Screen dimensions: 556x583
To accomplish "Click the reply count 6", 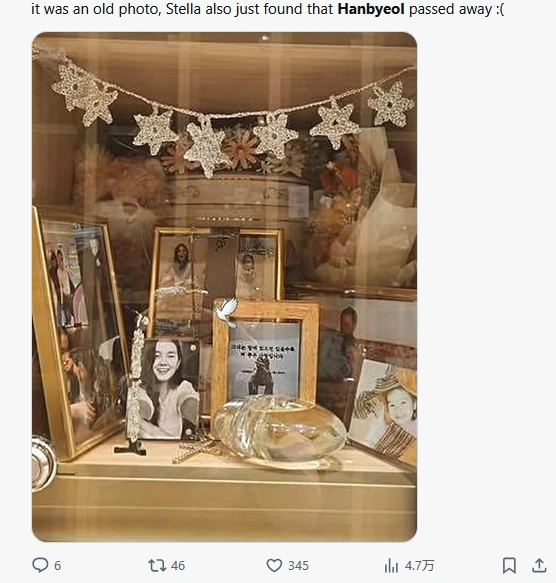I will tap(57, 566).
